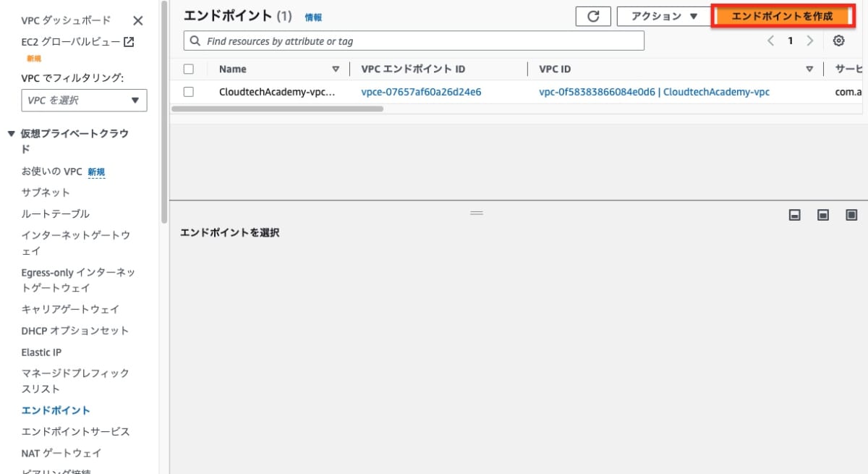Image resolution: width=868 pixels, height=474 pixels.
Task: Open エンドポイントサービス in sidebar
Action: (x=75, y=431)
